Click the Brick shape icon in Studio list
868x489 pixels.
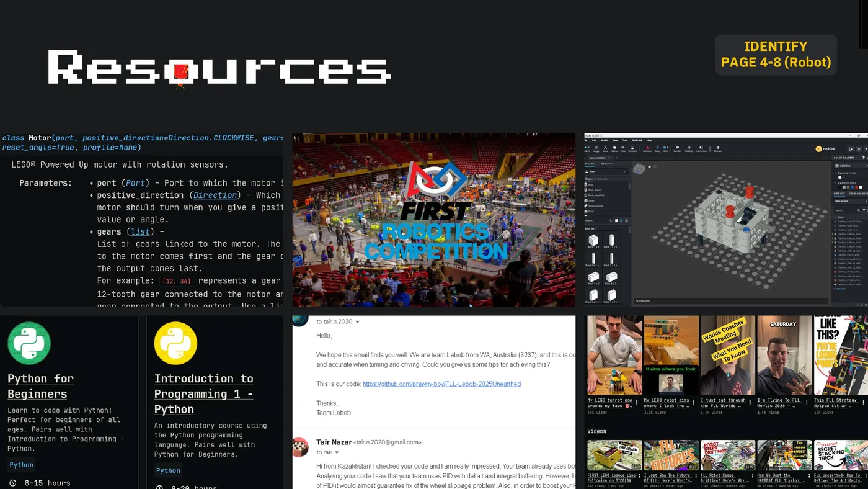[586, 185]
